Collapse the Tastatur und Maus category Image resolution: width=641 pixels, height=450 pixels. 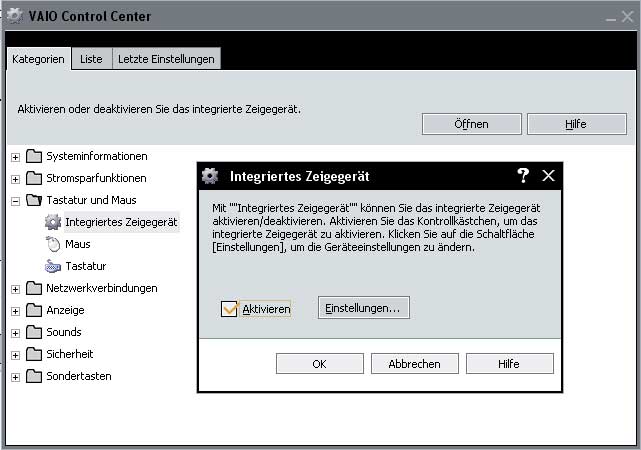[x=16, y=201]
